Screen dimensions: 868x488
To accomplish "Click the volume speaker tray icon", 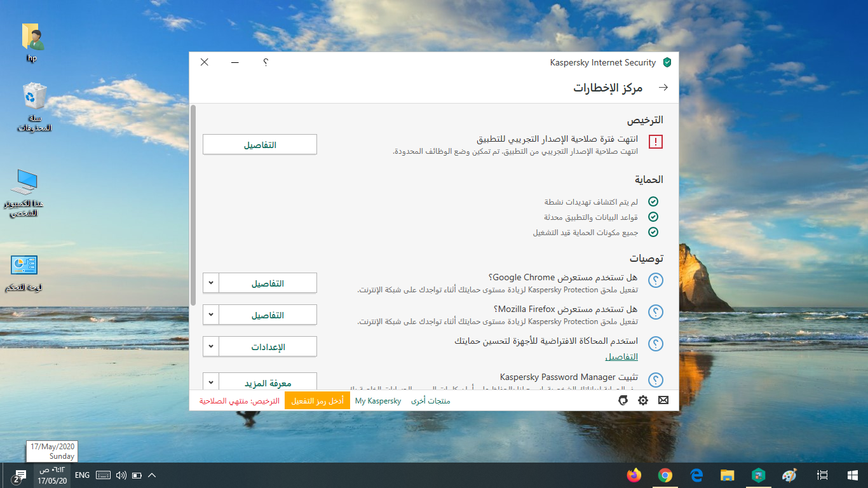I will click(121, 475).
